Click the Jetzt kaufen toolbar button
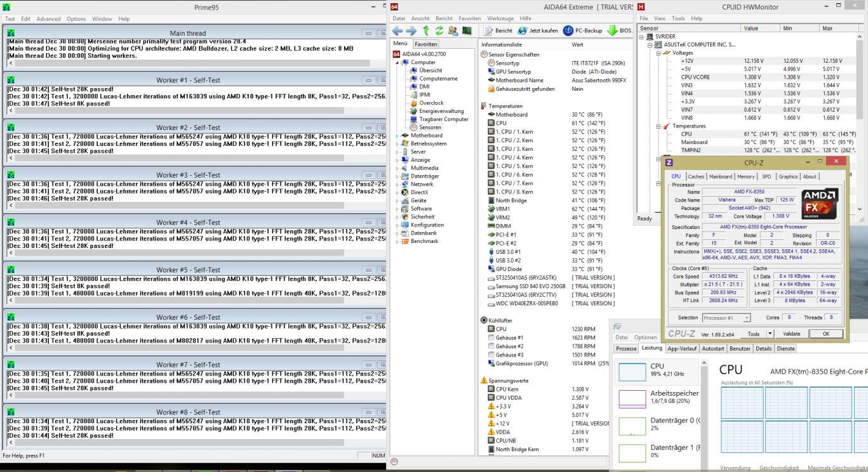The image size is (868, 472). pyautogui.click(x=537, y=30)
